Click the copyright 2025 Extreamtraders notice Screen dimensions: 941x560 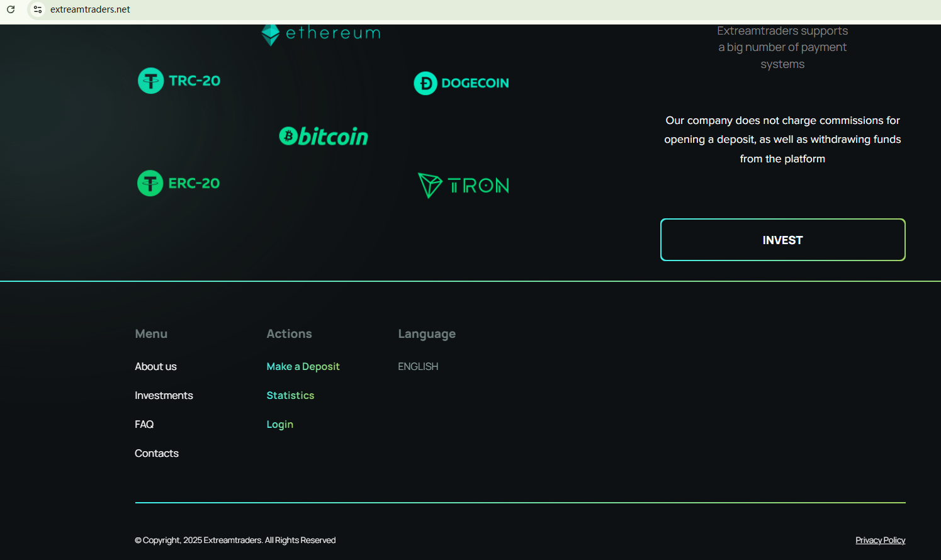click(235, 540)
